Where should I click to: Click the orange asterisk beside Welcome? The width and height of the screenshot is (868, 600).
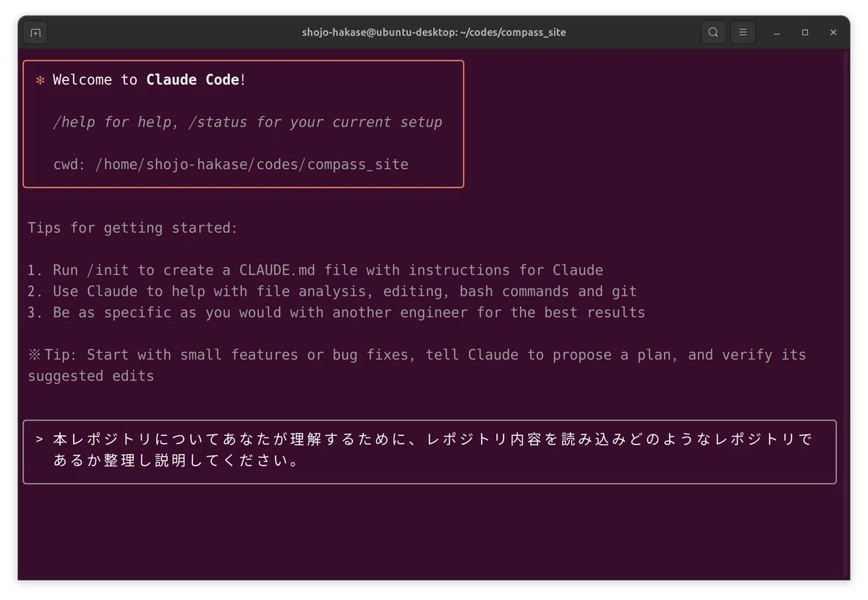tap(41, 80)
